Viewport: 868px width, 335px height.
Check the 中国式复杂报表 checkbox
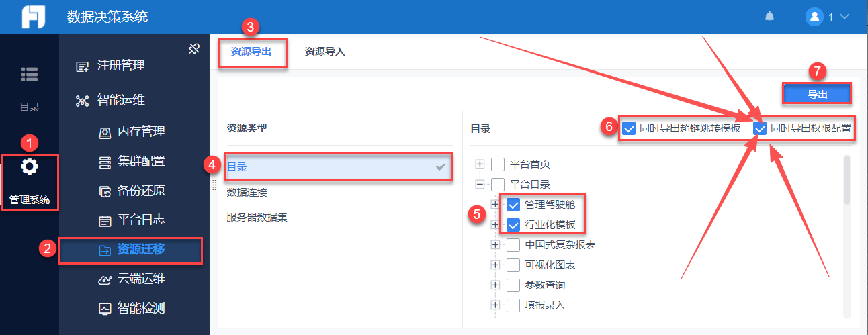(x=513, y=245)
